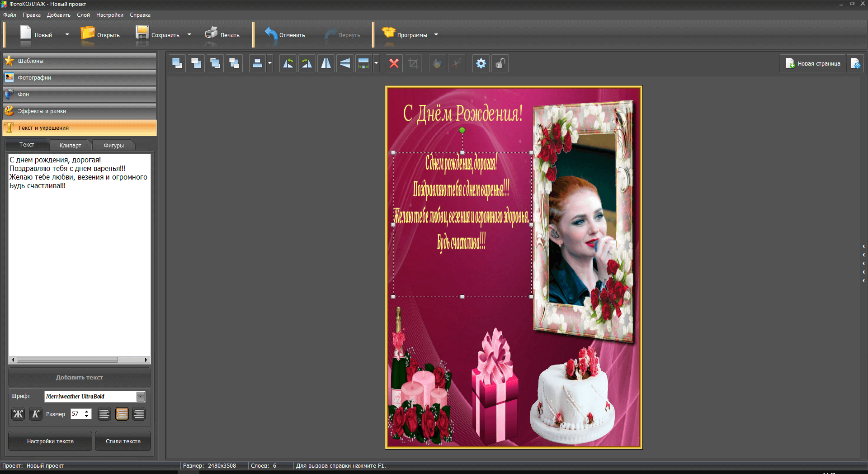The height and width of the screenshot is (474, 868).
Task: Open object settings gear icon
Action: (x=481, y=63)
